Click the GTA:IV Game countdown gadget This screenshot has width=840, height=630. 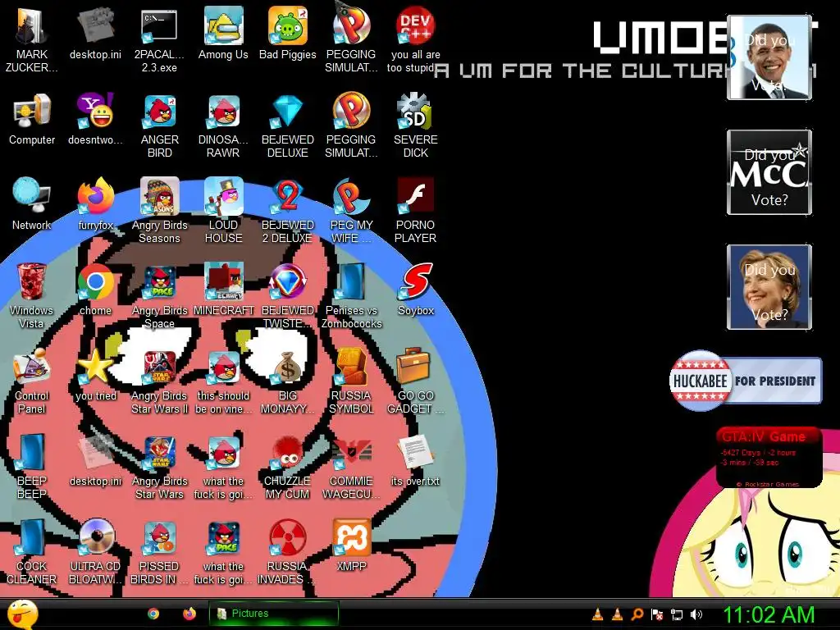[769, 457]
